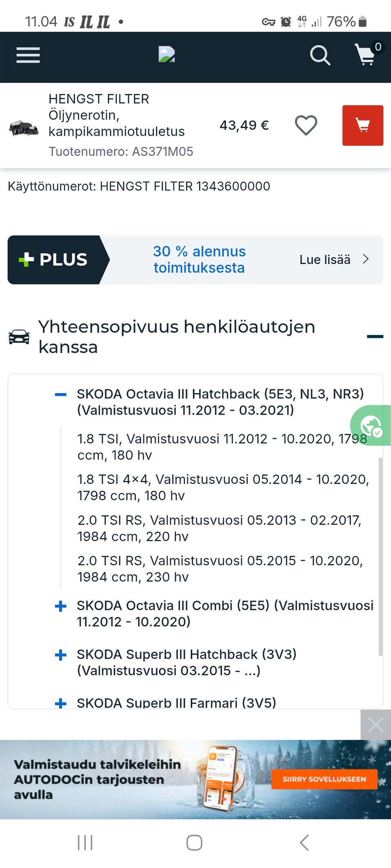Close the AUTODOC app banner

pos(375,725)
